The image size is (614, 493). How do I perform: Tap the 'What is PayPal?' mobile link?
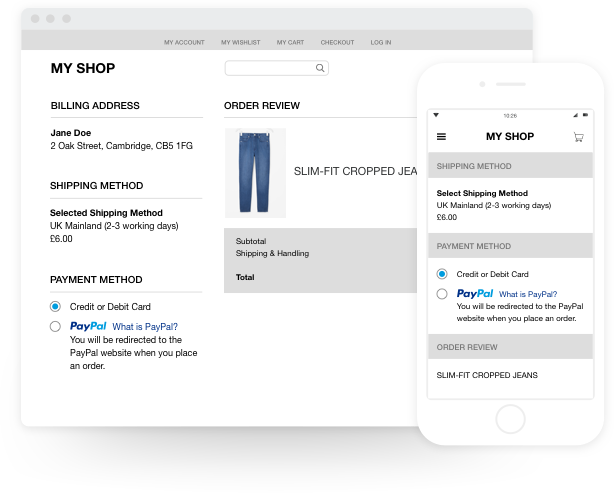pos(528,294)
